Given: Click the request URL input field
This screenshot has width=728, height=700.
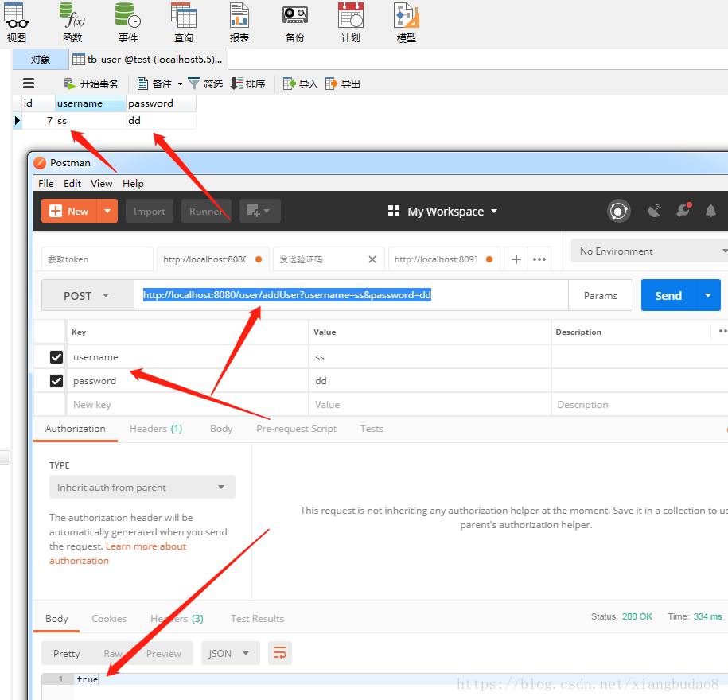Looking at the screenshot, I should click(351, 295).
